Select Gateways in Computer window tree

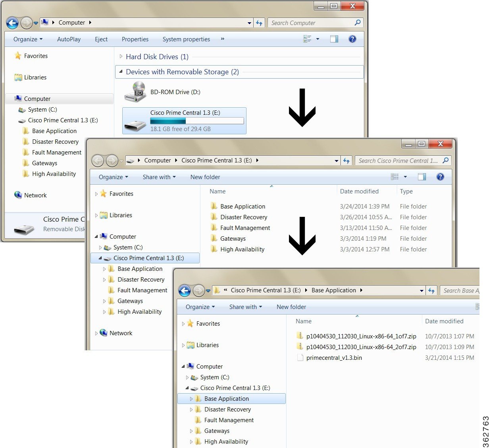click(44, 163)
